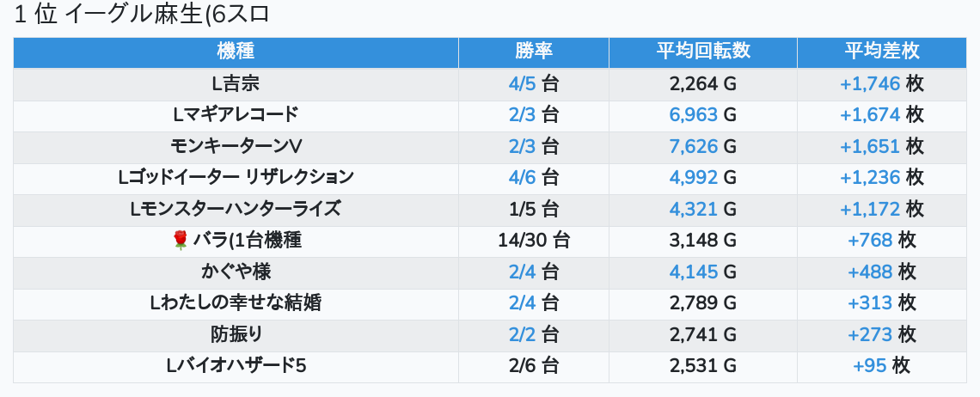The image size is (980, 397).
Task: Open the モンキーターンV entry
Action: [x=236, y=146]
